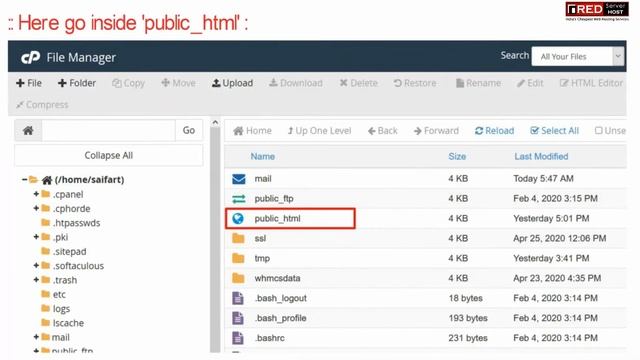This screenshot has height=360, width=640.
Task: Select .htpasswds in folder tree
Action: coord(76,223)
